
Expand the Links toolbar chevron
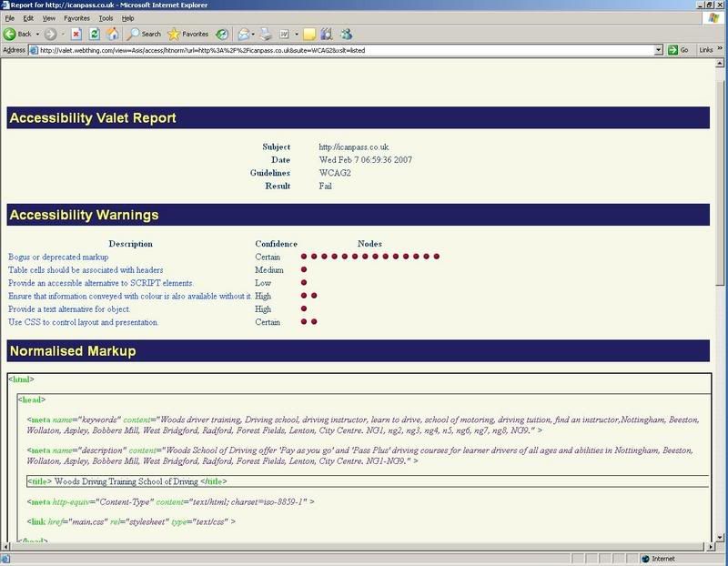720,48
